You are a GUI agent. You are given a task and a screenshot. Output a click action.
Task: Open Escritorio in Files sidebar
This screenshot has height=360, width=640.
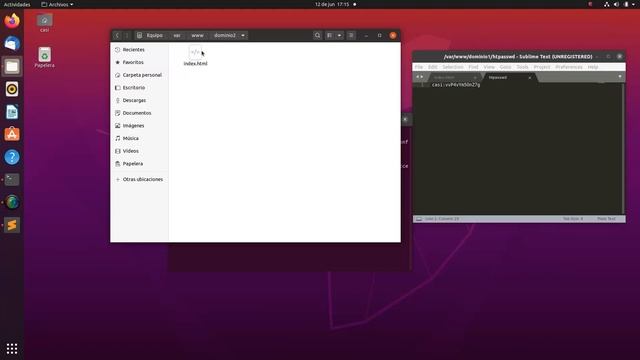pyautogui.click(x=140, y=87)
